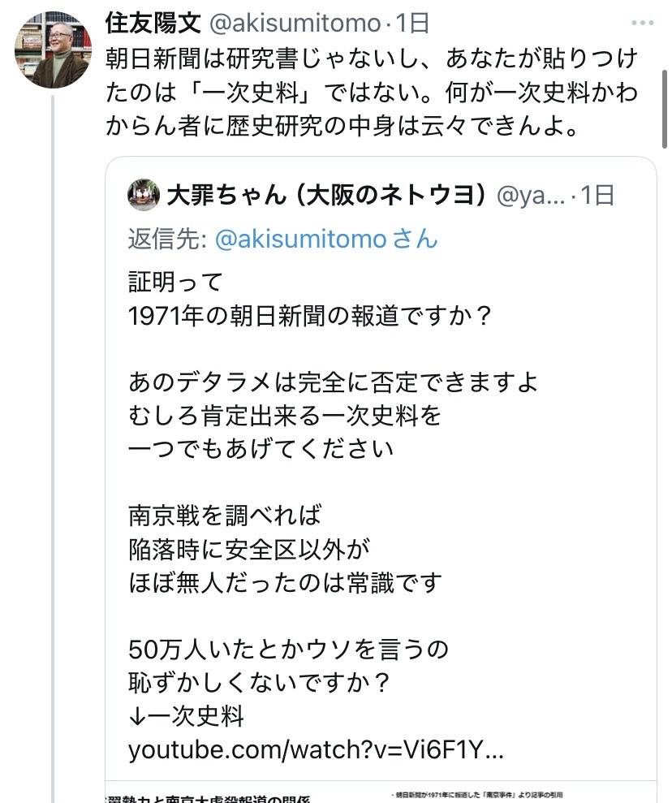
Task: Open the quoted tweet's right image thumbnail
Action: pos(521,792)
